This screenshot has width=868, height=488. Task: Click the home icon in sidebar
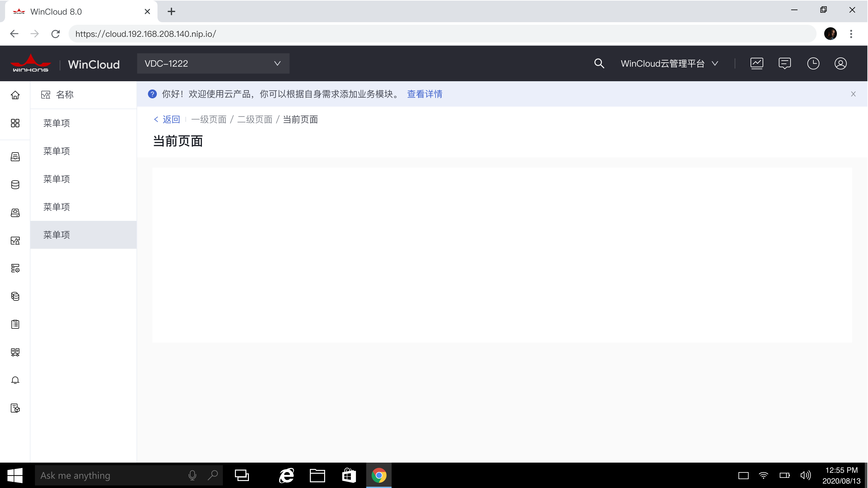coord(15,95)
